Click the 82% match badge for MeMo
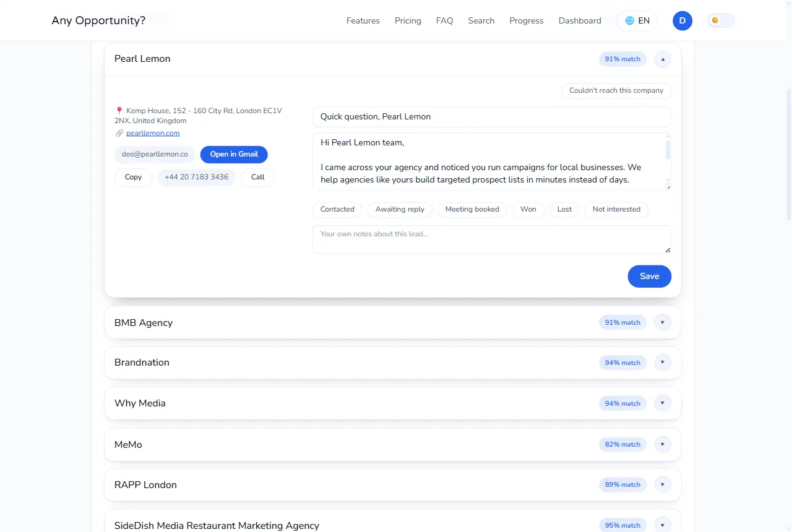This screenshot has height=532, width=792. (x=622, y=444)
